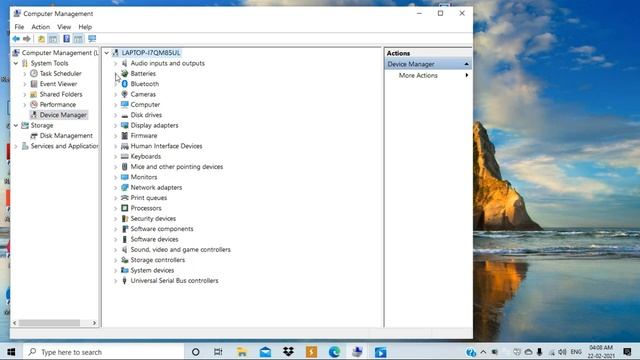Expand the Audio inputs and outputs node
This screenshot has height=360, width=640.
115,63
